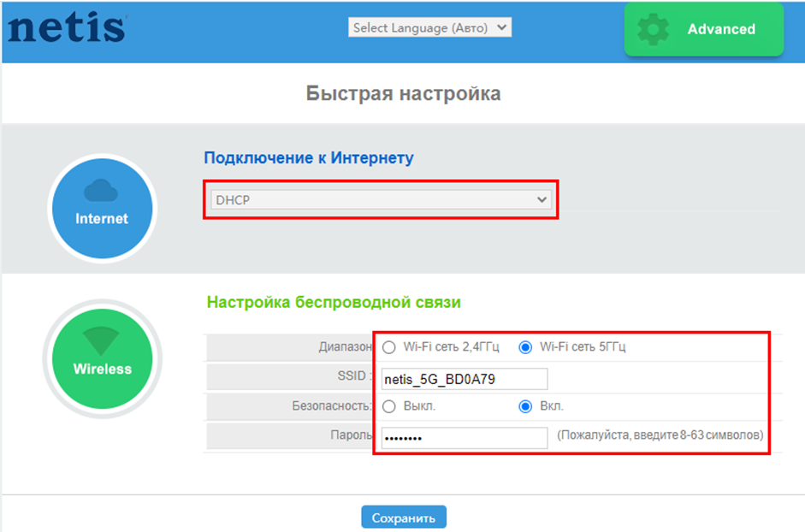Click the Быстрая настройка page title
Image resolution: width=805 pixels, height=532 pixels.
coord(403,93)
